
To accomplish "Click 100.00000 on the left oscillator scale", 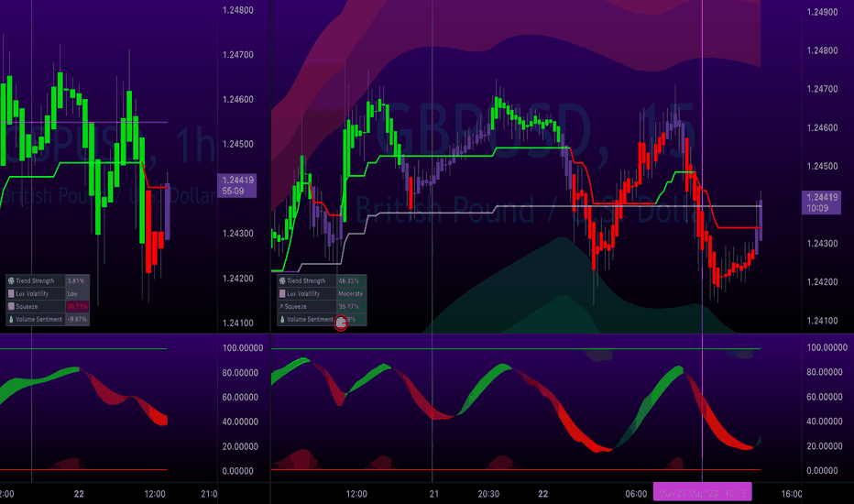I will coord(243,347).
